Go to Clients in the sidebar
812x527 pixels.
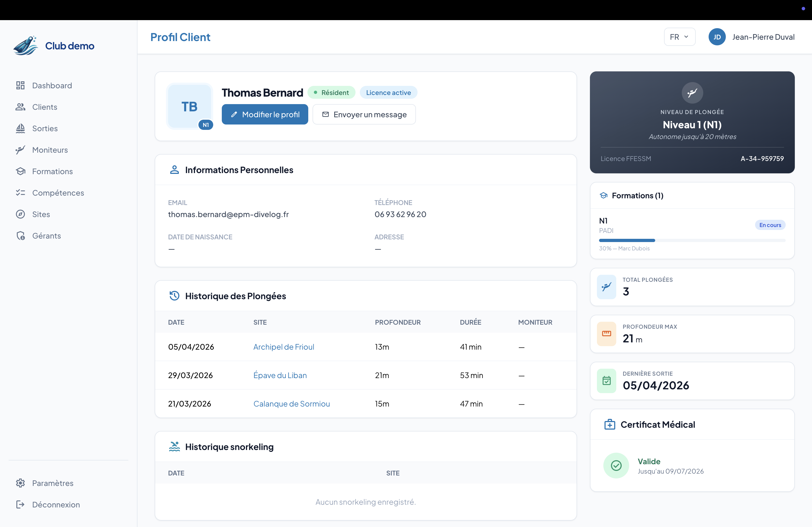[44, 107]
